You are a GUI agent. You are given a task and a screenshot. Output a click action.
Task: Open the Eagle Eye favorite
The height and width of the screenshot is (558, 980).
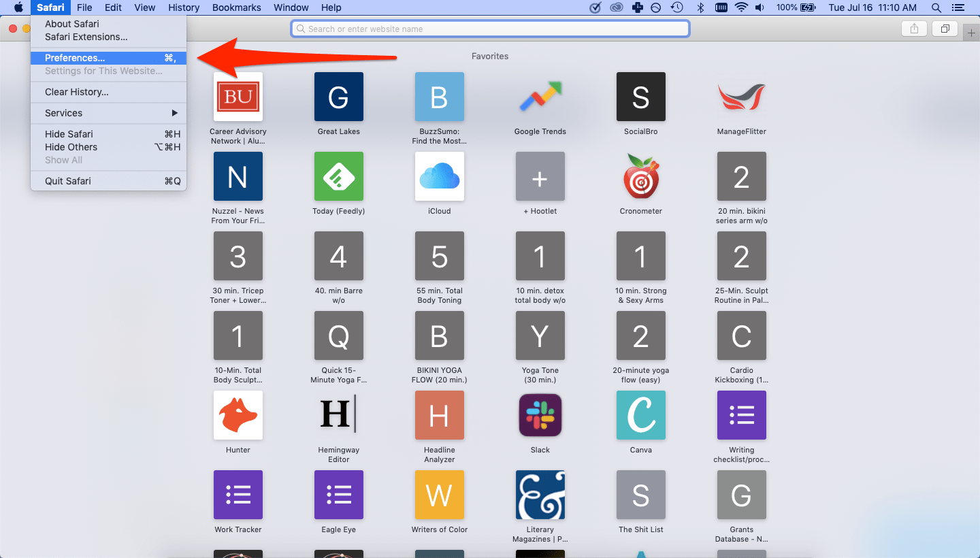(x=339, y=495)
